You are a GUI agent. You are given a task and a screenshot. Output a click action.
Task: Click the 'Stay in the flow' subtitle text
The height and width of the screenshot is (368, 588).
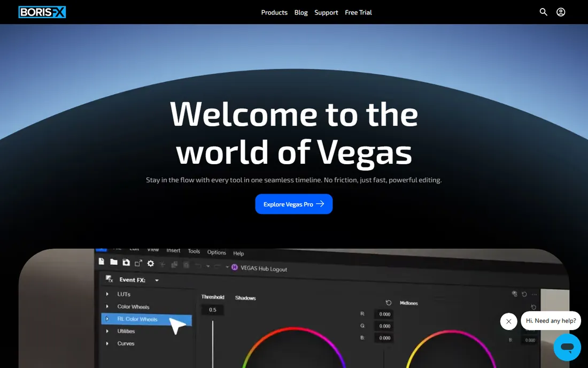click(293, 180)
